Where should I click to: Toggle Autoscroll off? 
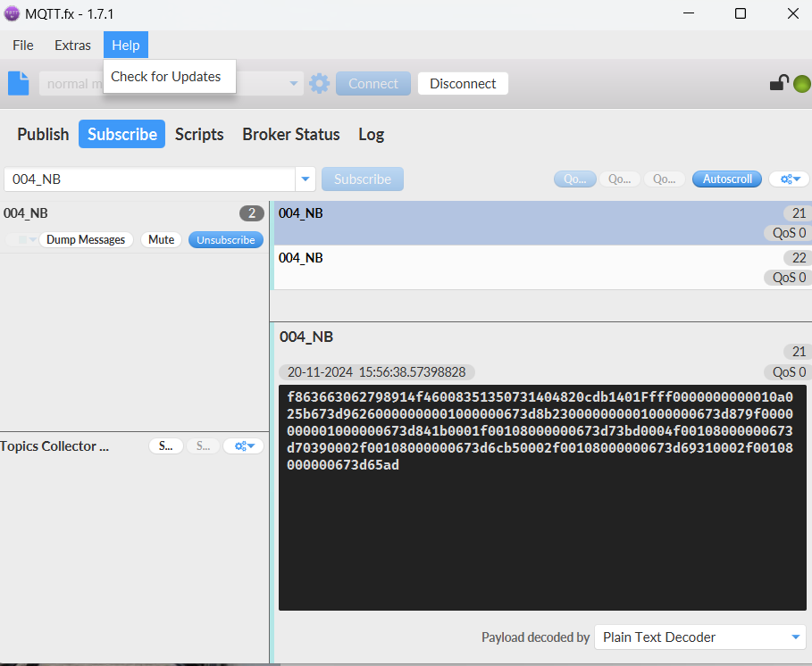tap(727, 179)
